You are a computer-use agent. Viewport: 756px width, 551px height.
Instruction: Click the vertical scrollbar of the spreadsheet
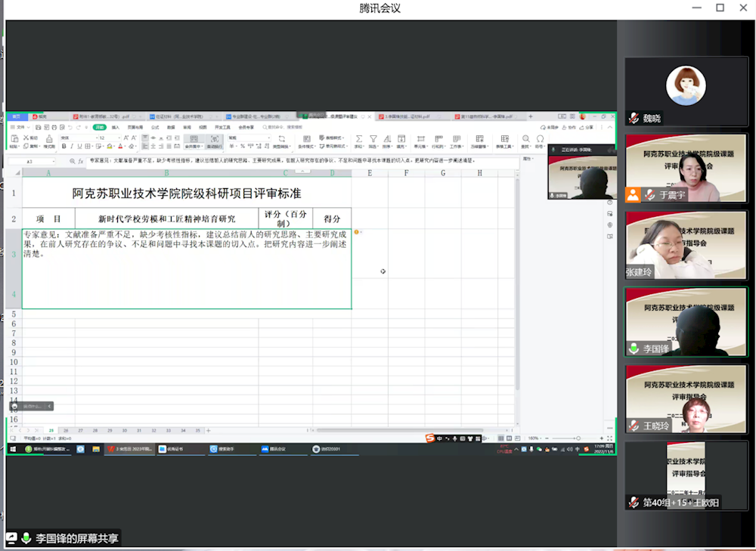[x=517, y=284]
